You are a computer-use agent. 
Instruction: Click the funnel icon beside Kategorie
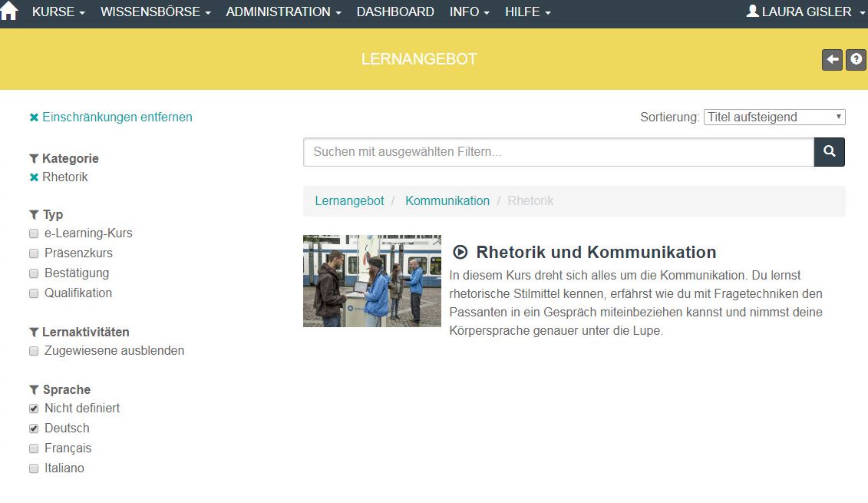[34, 159]
